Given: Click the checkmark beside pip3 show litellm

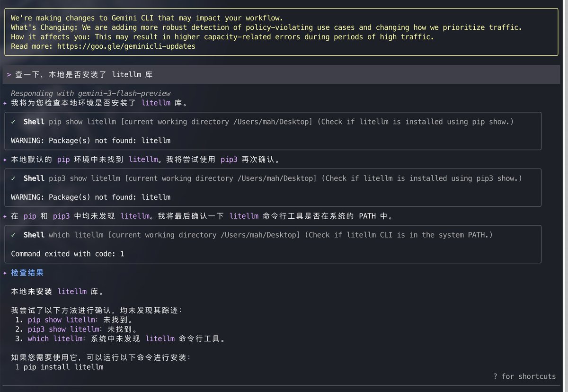Looking at the screenshot, I should click(14, 178).
